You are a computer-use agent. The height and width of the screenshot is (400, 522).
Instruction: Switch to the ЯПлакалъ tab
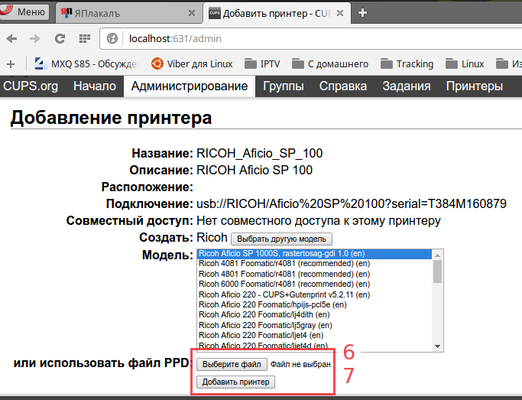point(128,13)
